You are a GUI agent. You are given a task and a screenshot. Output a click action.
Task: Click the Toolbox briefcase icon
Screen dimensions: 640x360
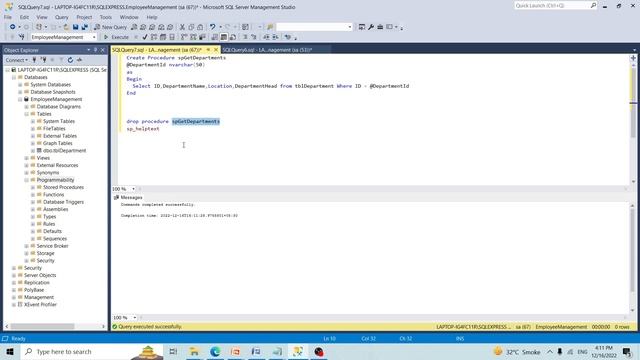380,27
